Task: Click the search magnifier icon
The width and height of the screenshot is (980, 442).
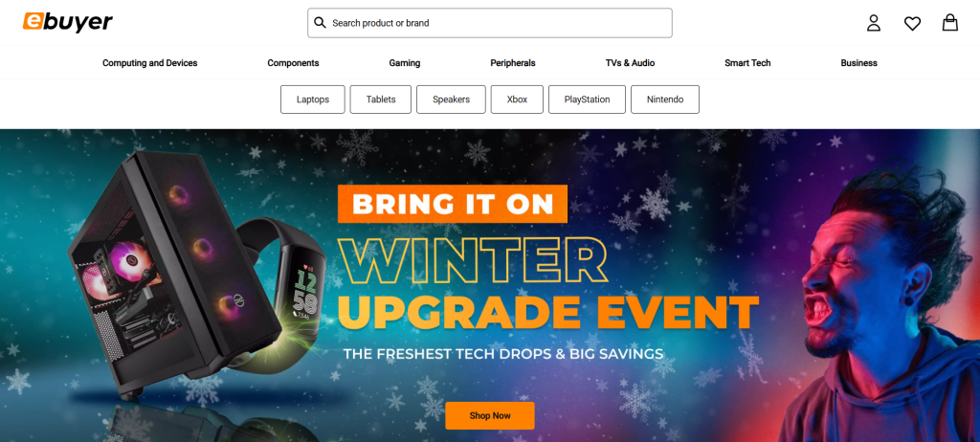Action: [x=320, y=23]
